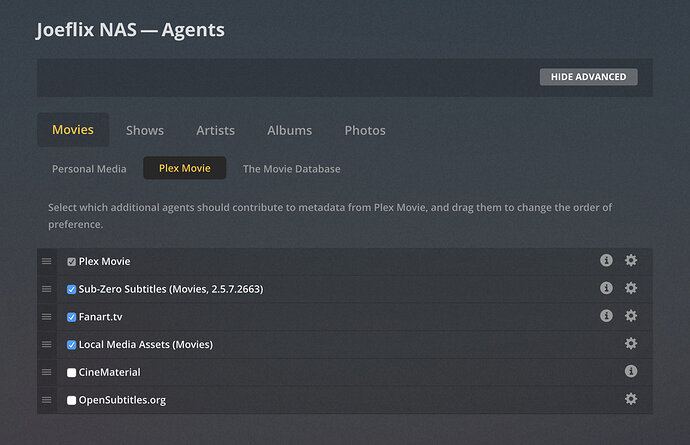The height and width of the screenshot is (445, 690).
Task: Open Local Media Assets settings gear
Action: pyautogui.click(x=631, y=344)
